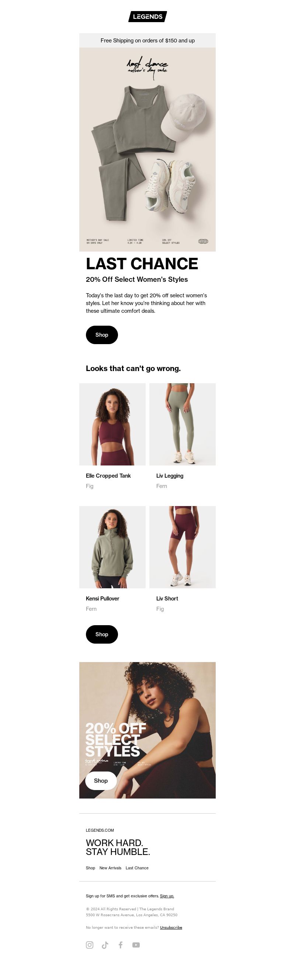Screen dimensions: 295x980
Task: Click the Unsubscribe link
Action: tap(171, 927)
